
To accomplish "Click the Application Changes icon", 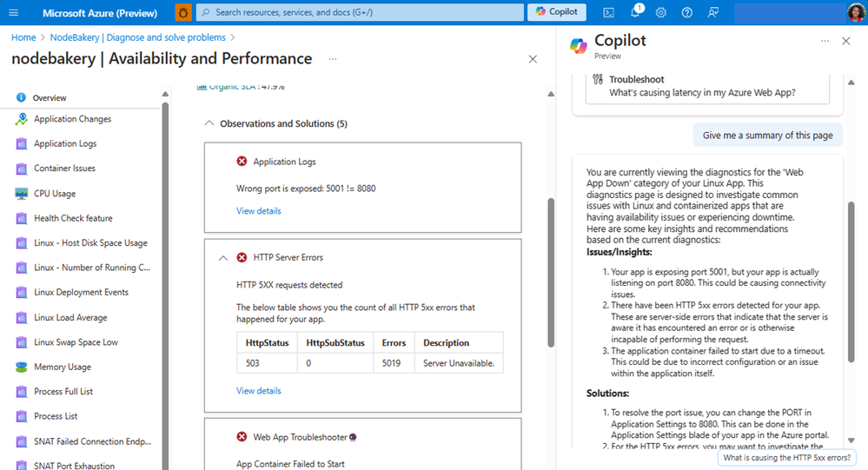I will point(21,119).
